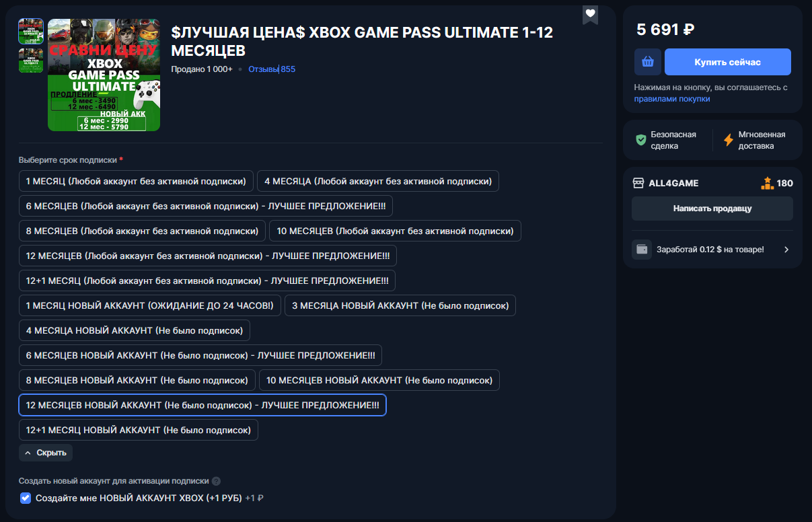Click the help icon beside create account label
Viewport: 812px width, 522px height.
216,482
